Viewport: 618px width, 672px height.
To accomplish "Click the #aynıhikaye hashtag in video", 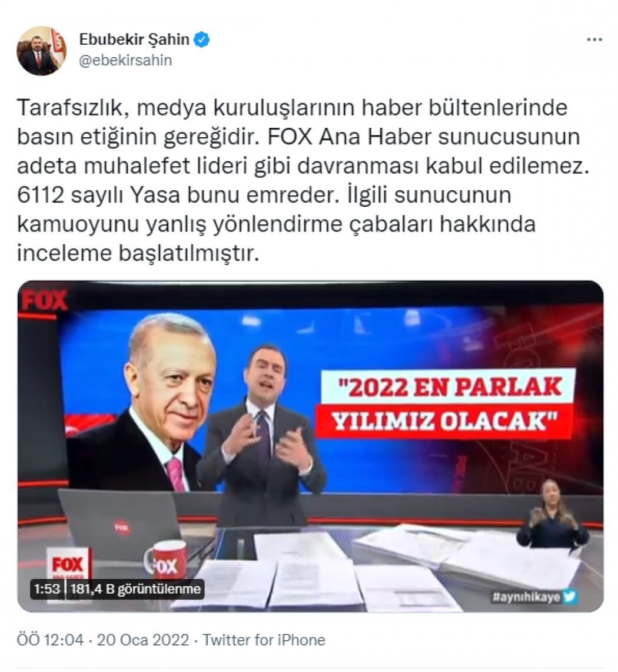I will coord(526,597).
